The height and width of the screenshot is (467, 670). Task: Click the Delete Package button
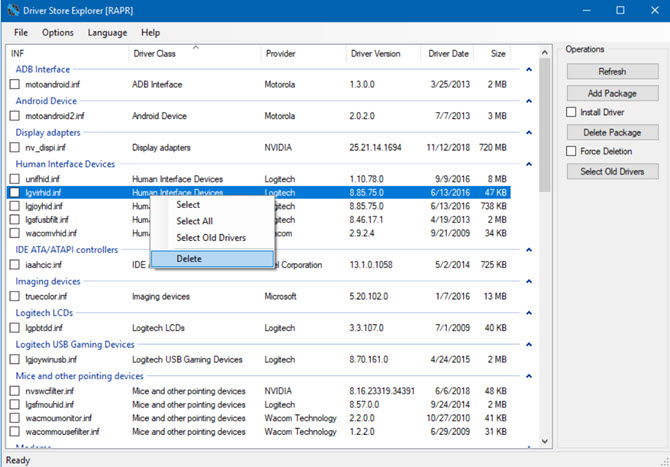[612, 132]
